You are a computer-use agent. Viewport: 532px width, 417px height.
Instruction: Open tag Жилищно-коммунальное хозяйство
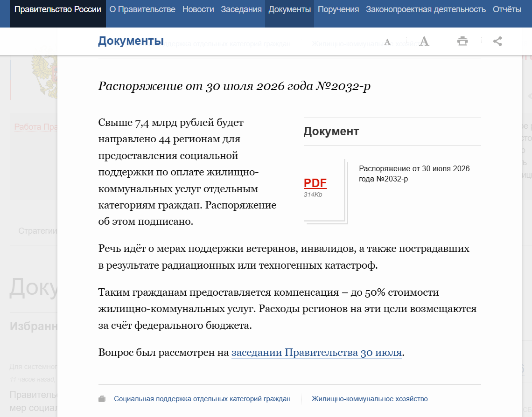point(370,399)
